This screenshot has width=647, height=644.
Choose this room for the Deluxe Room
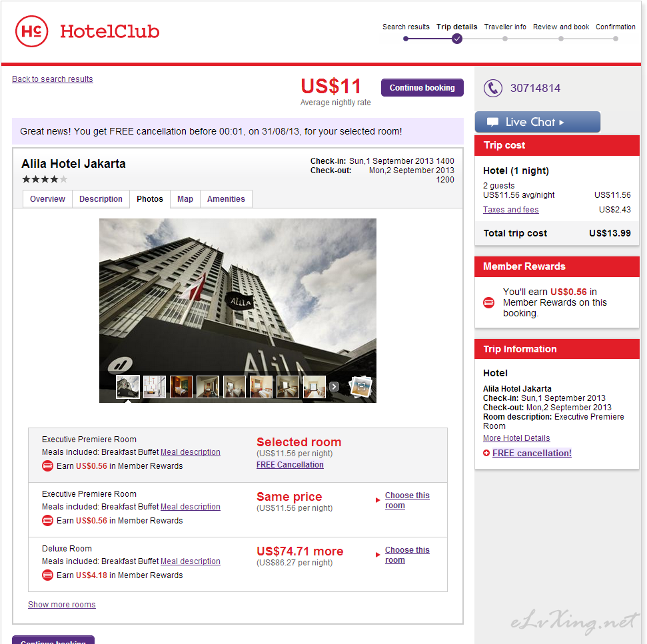[407, 555]
